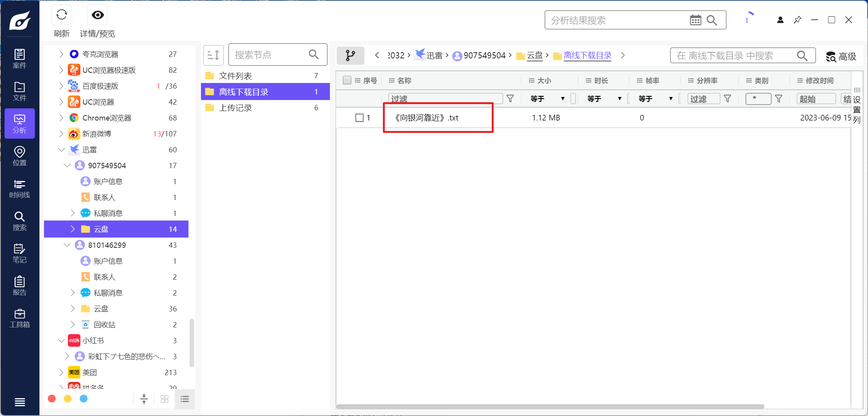Screen dimensions: 868x416
Task: Collapse account 907549504 node
Action: click(x=67, y=166)
